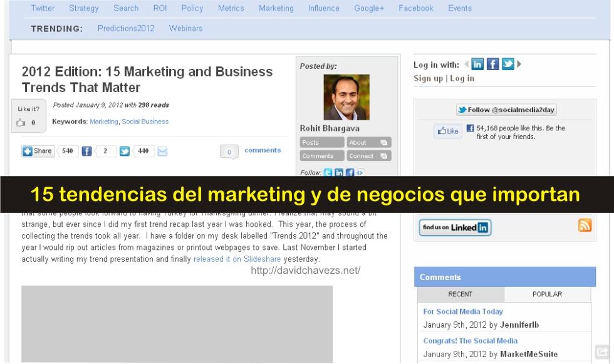Open the orange RSS feed icon

[x=585, y=227]
